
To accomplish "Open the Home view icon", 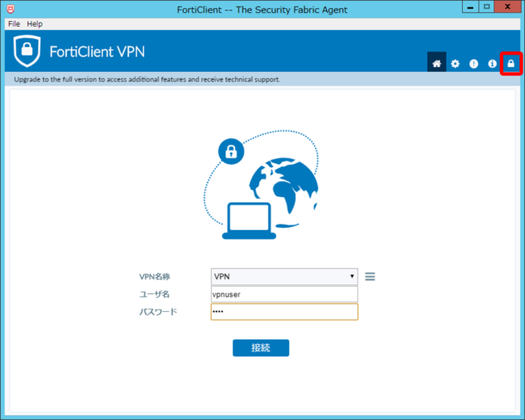I will coord(436,62).
